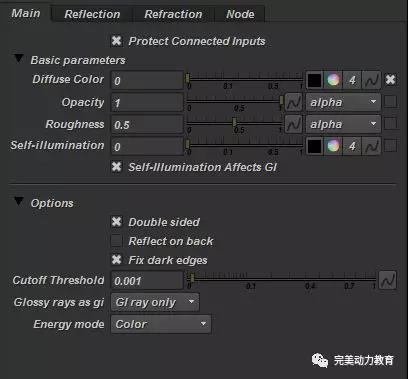Click the Self-illumination curve texture icon
This screenshot has height=379, width=408.
pyautogui.click(x=371, y=146)
